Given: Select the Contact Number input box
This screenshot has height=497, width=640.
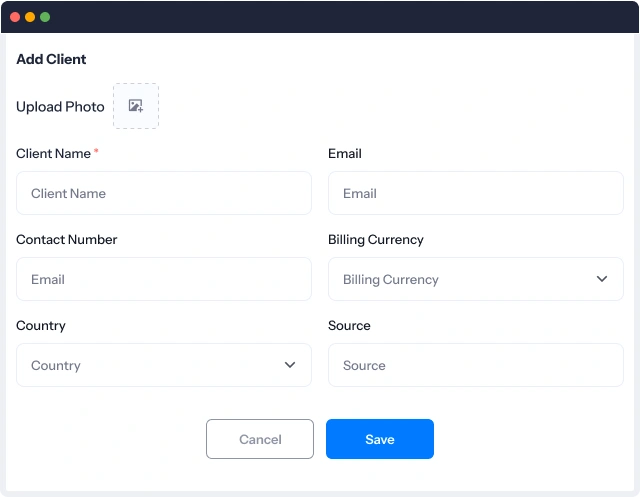Looking at the screenshot, I should click(164, 279).
